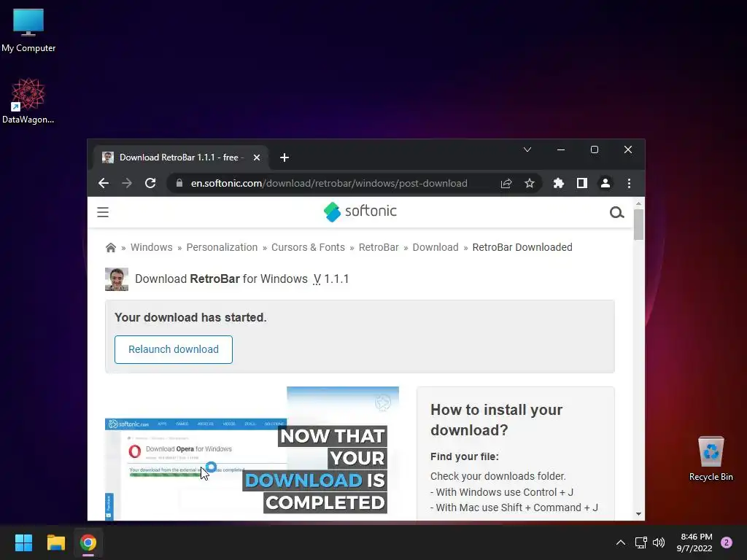Open a new Chrome tab
Image resolution: width=747 pixels, height=560 pixels.
coord(285,157)
